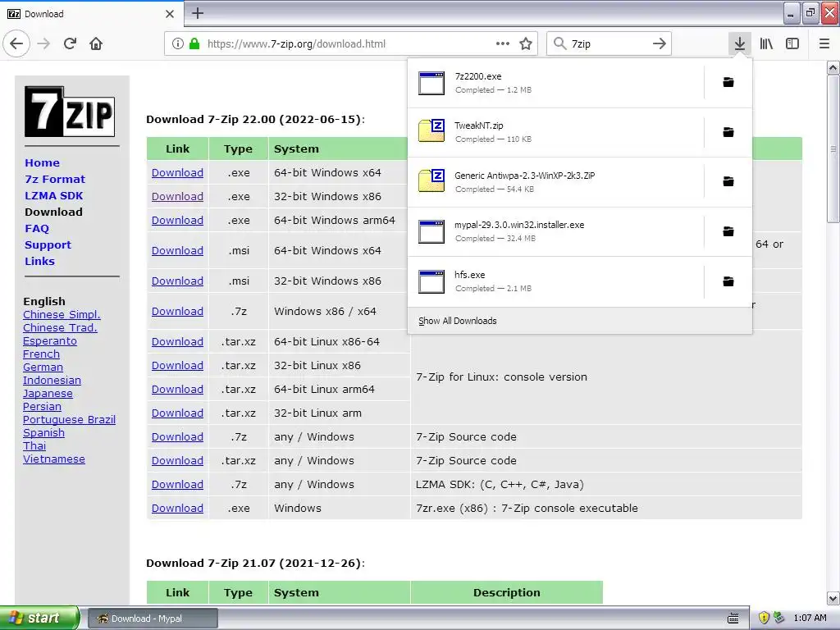
Task: Show All Downloads
Action: pos(457,321)
